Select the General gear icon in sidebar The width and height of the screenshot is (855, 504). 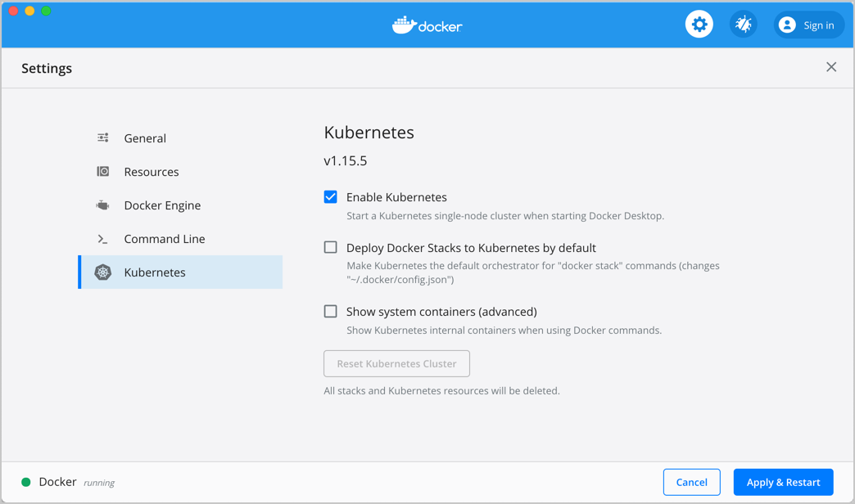click(102, 138)
